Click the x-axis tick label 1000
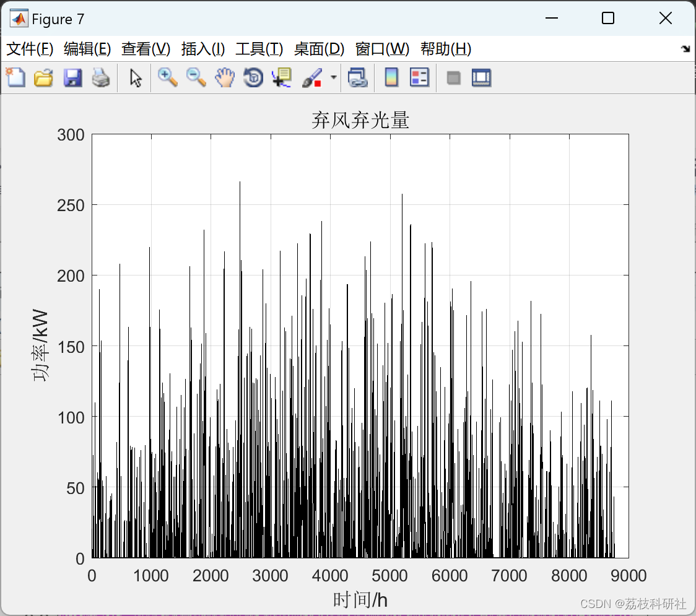 pos(151,576)
